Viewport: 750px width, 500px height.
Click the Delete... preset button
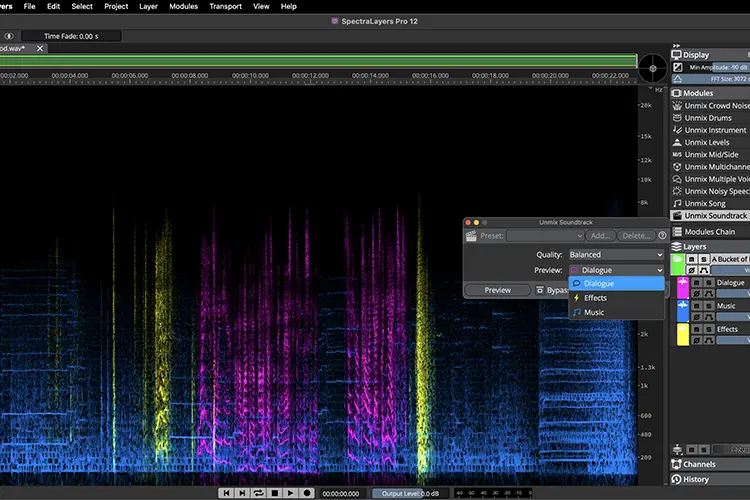(x=636, y=236)
